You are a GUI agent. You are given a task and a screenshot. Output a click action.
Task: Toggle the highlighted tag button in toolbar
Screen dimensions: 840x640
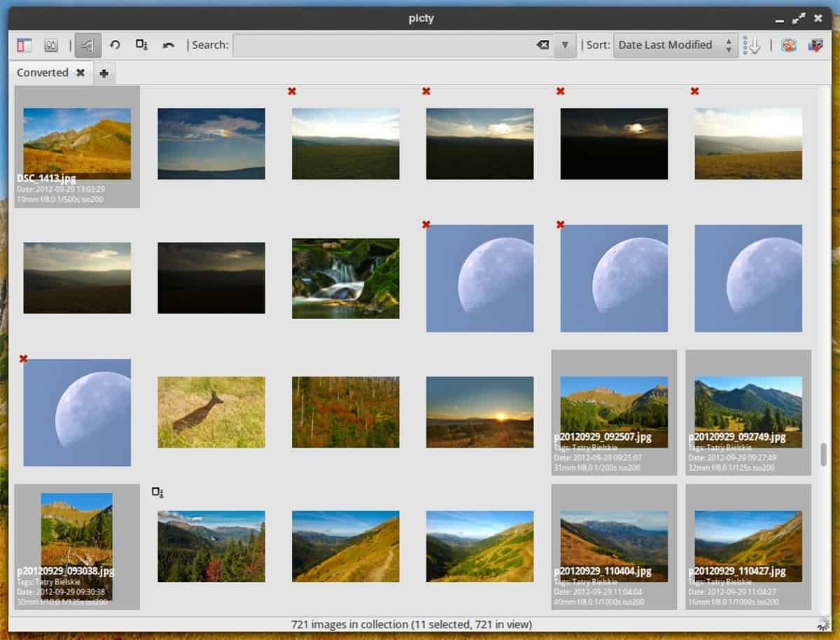click(x=88, y=45)
